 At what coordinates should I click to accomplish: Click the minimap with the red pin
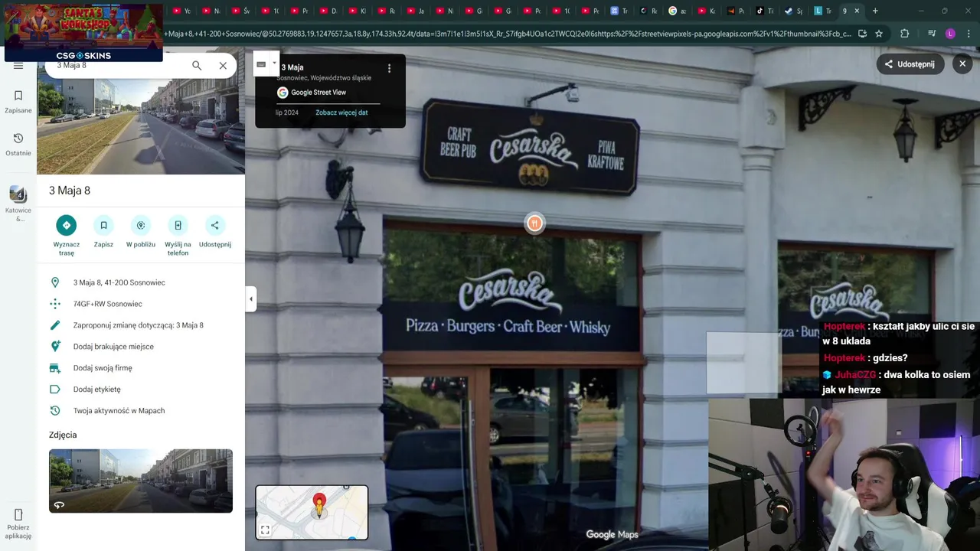coord(312,512)
